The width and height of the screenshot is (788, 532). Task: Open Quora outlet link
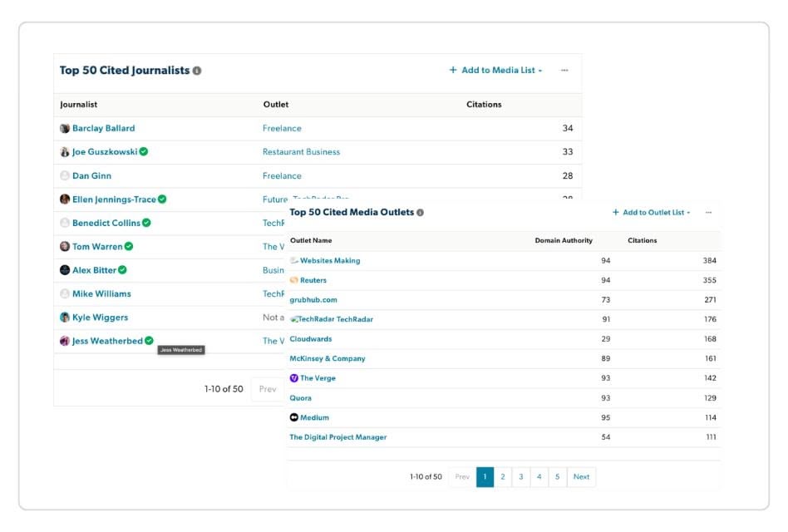pyautogui.click(x=301, y=398)
